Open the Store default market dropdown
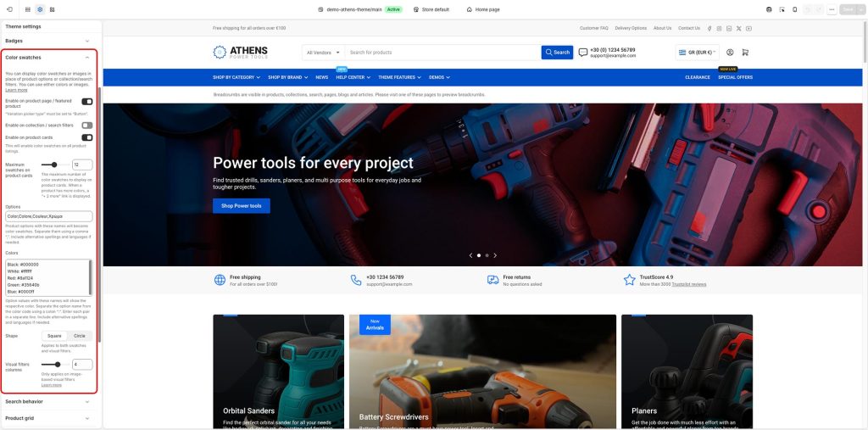 coord(431,9)
